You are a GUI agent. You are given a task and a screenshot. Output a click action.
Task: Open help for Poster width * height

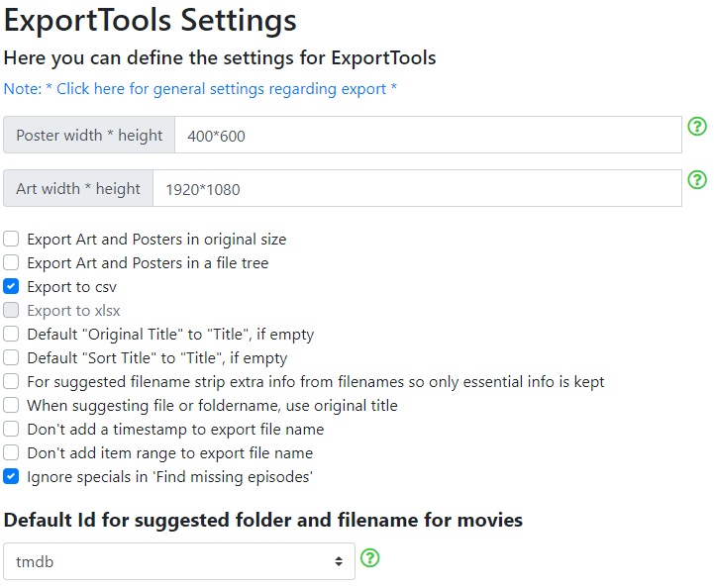click(697, 126)
